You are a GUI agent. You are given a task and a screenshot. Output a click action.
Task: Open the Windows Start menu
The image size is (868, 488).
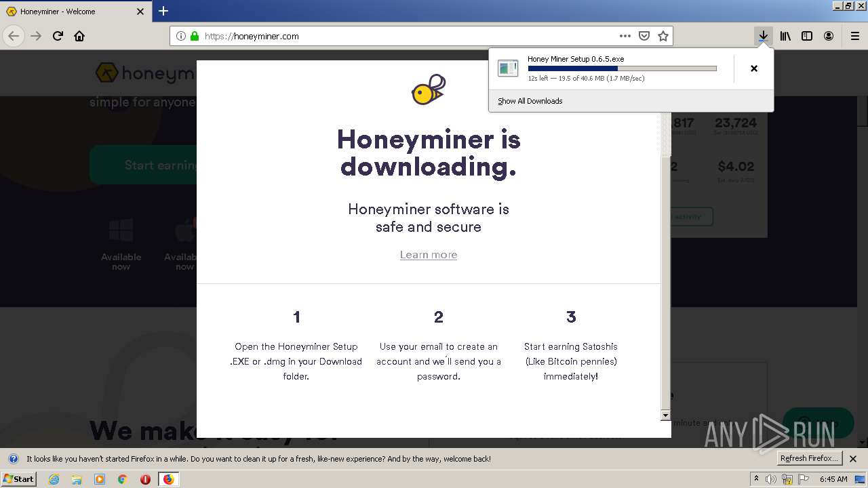(x=19, y=479)
